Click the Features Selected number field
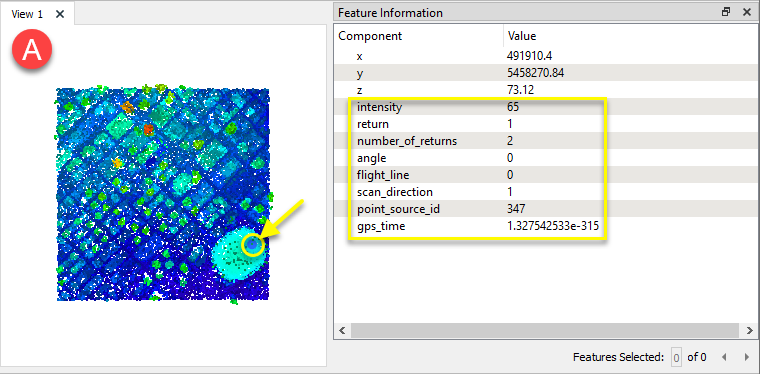This screenshot has width=760, height=374. tap(676, 358)
